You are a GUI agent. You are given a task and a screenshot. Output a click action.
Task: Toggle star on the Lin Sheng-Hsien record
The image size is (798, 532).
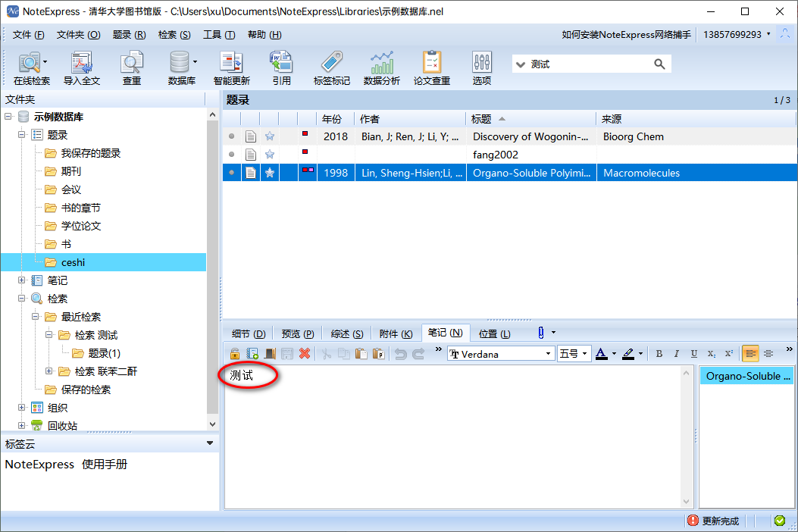coord(270,173)
